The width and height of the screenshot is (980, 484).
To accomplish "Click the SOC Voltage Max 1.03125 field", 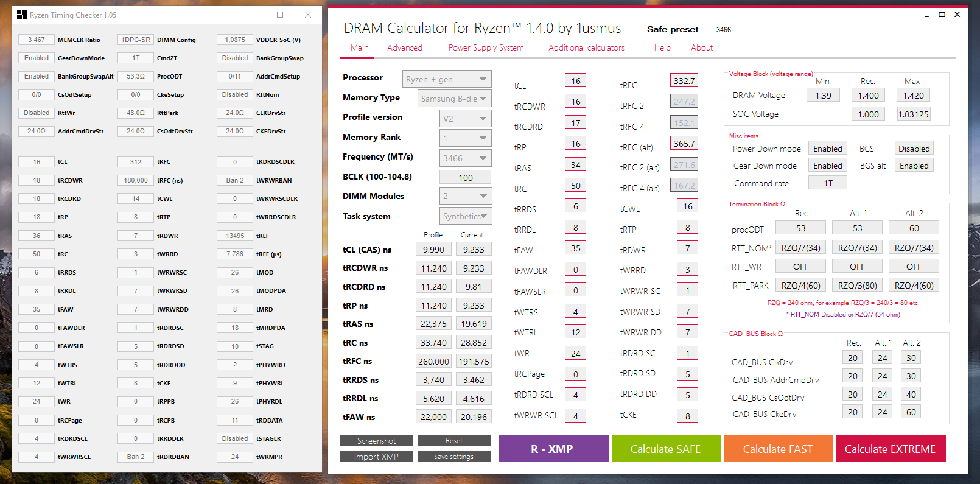I will tap(914, 114).
